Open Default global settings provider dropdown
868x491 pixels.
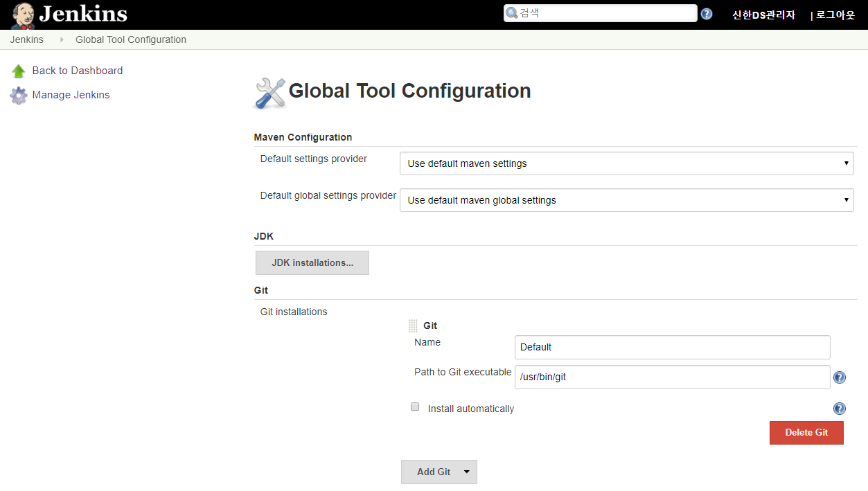coord(627,200)
